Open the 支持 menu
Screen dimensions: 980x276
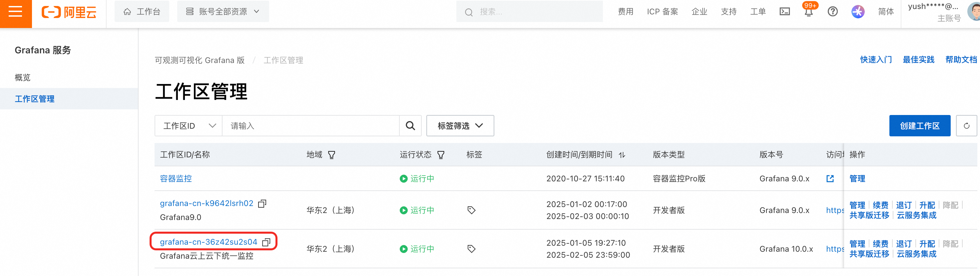729,12
